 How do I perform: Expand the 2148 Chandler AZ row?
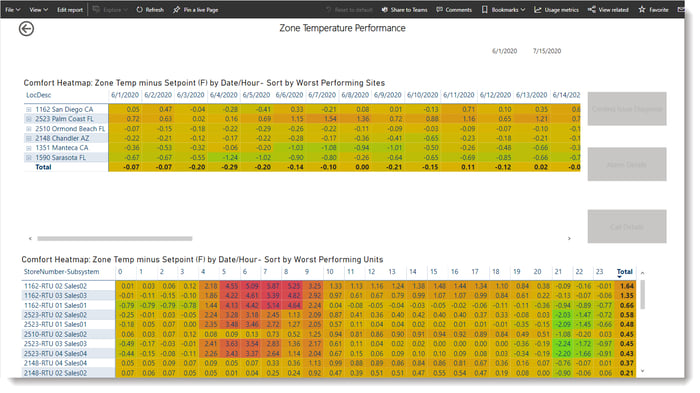click(x=29, y=138)
